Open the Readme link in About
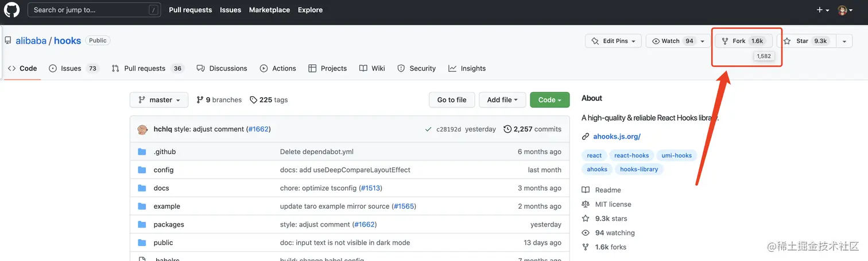 (x=602, y=190)
